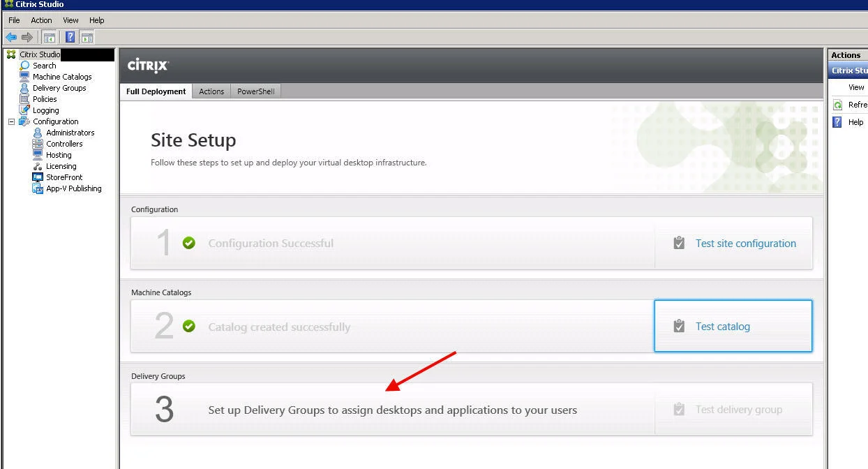Select Delivery Groups in the tree
This screenshot has width=868, height=469.
(x=59, y=88)
